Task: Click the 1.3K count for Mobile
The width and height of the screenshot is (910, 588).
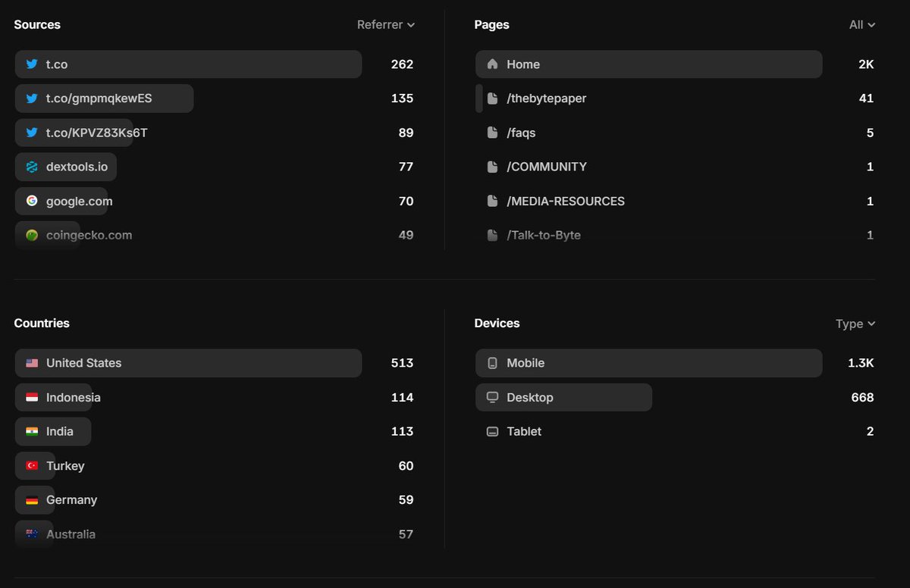Action: pos(861,363)
